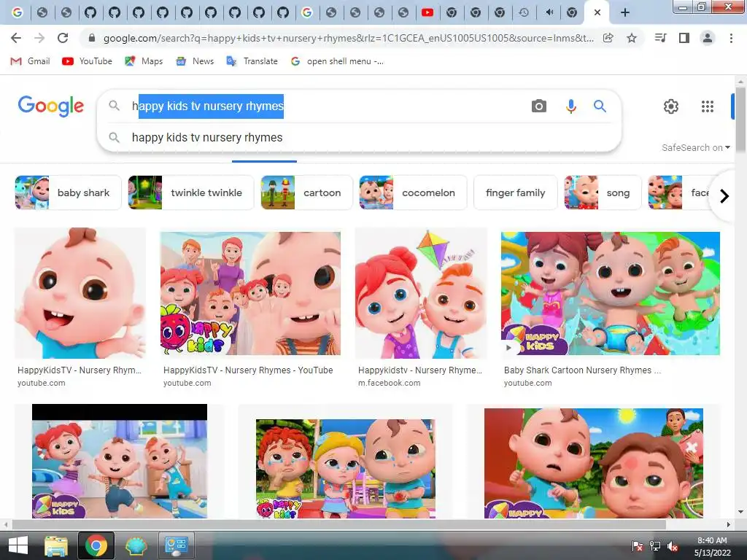The width and height of the screenshot is (747, 560).
Task: Open Gmail bookmark
Action: point(30,61)
